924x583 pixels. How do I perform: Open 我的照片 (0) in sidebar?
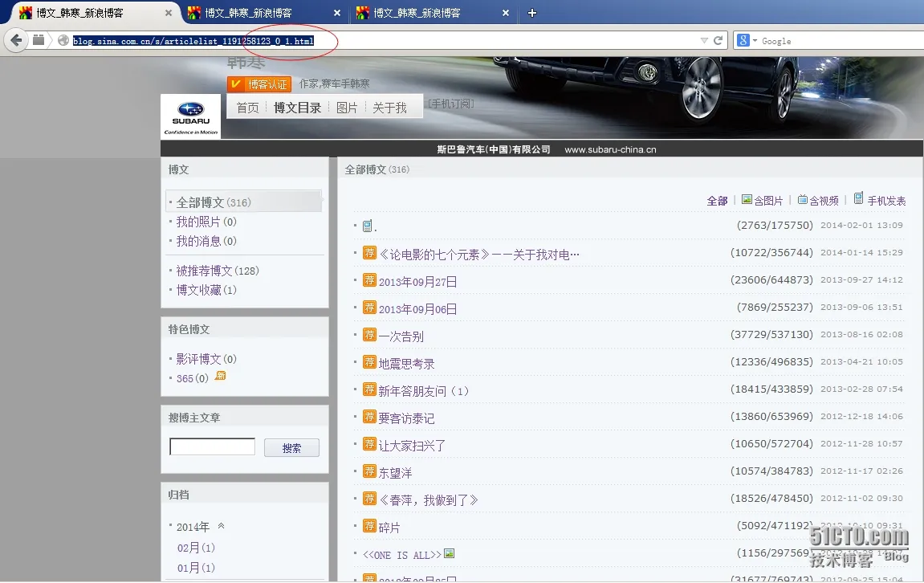(206, 222)
